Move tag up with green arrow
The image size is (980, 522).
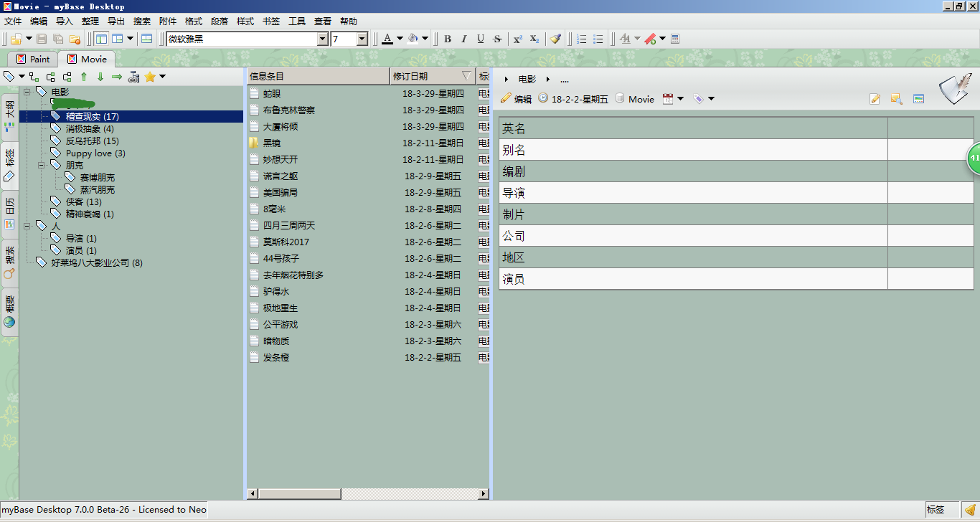coord(84,77)
